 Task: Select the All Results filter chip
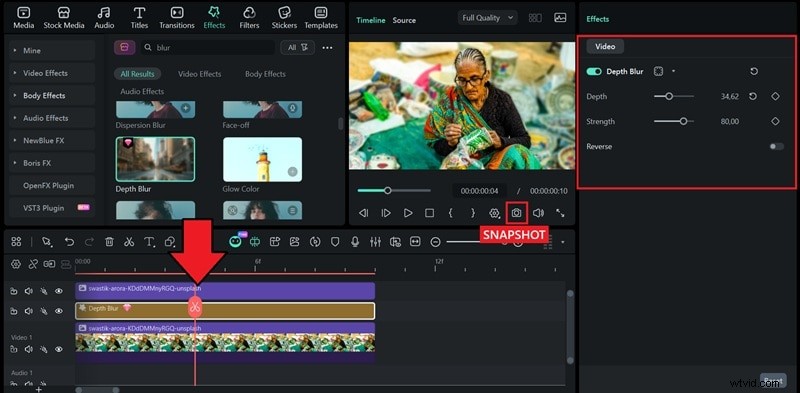[x=137, y=74]
